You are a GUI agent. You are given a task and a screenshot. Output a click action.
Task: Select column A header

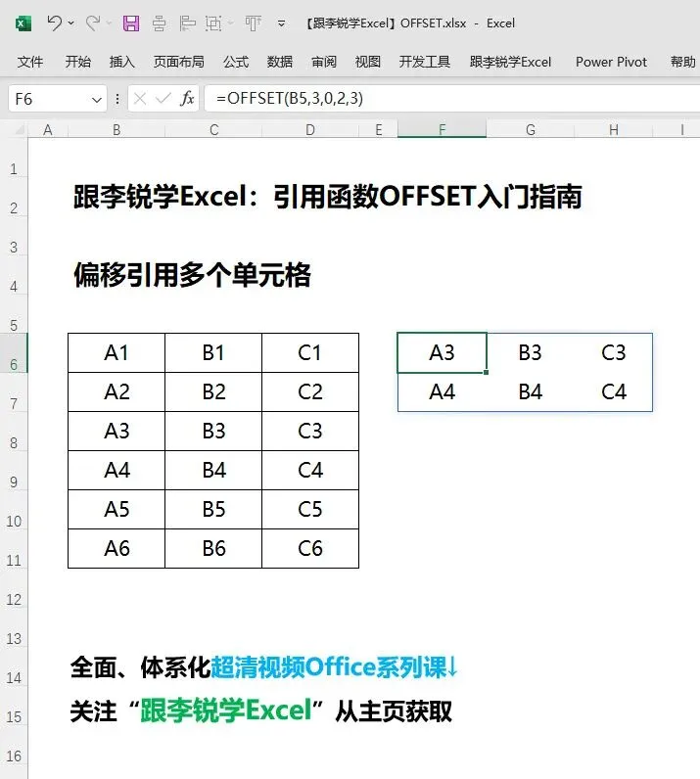click(48, 130)
